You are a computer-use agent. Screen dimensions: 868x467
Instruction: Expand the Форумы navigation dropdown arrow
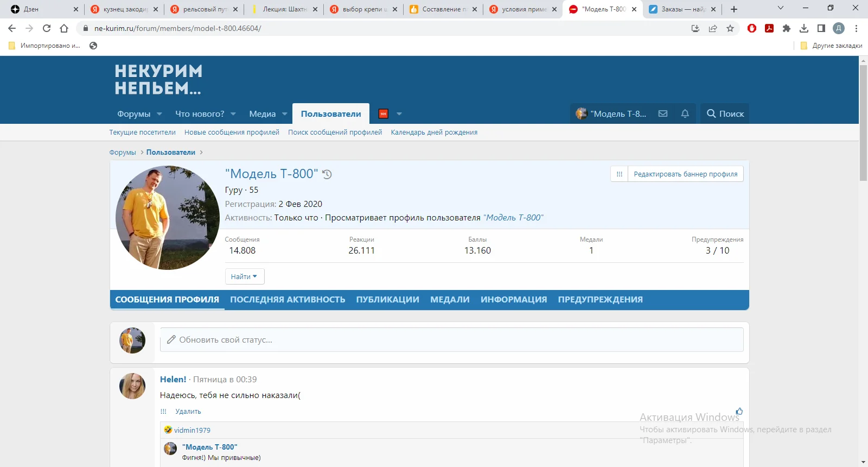(x=159, y=114)
